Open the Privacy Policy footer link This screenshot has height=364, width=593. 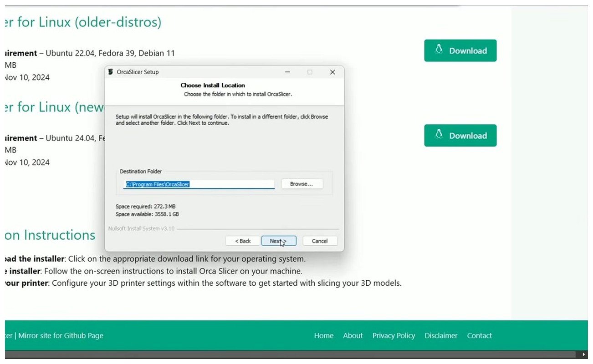(x=394, y=335)
